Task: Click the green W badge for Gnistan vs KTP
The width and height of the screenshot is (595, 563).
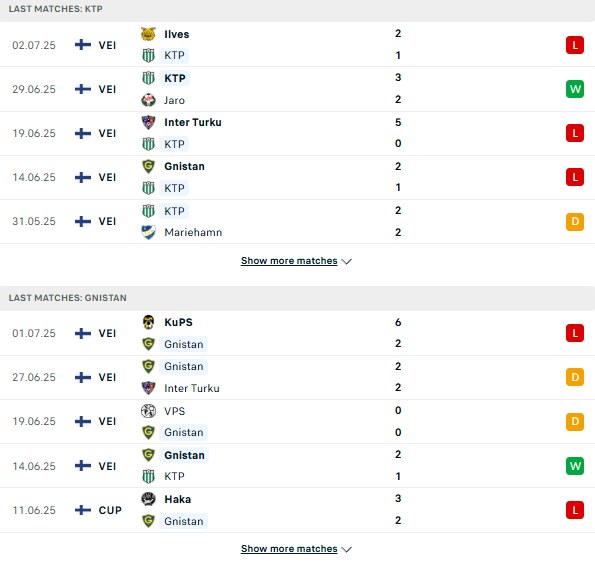Action: [x=575, y=465]
